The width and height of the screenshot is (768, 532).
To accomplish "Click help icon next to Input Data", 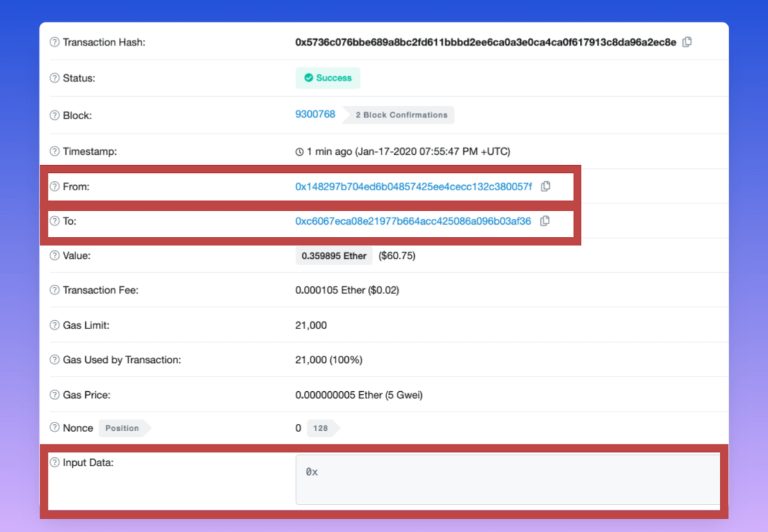I will [x=55, y=462].
